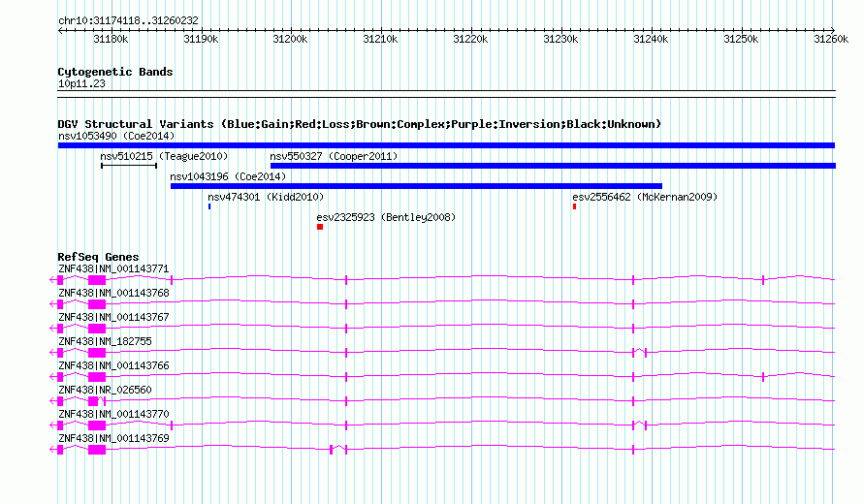The height and width of the screenshot is (504, 863).
Task: Click the red esv2325923 loss marker
Action: coord(320,227)
